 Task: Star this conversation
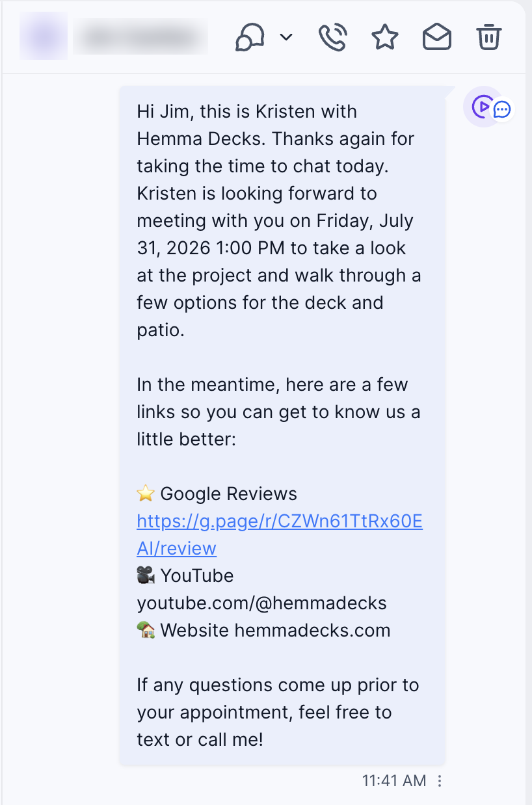[x=385, y=37]
